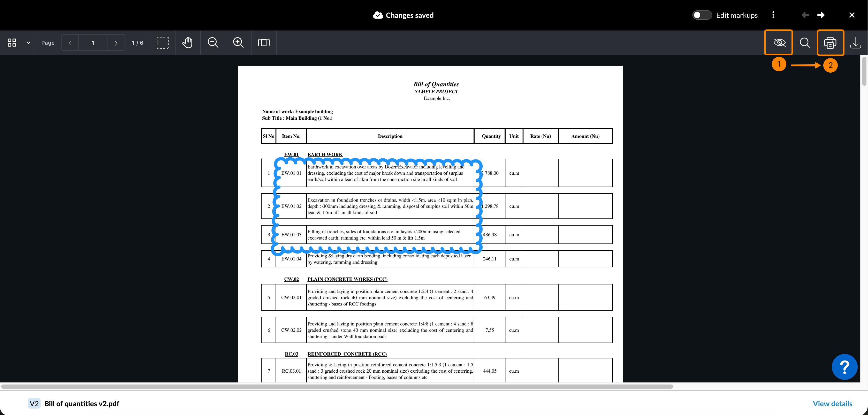The height and width of the screenshot is (415, 868).
Task: Open the three-dot more options menu
Action: coord(773,15)
